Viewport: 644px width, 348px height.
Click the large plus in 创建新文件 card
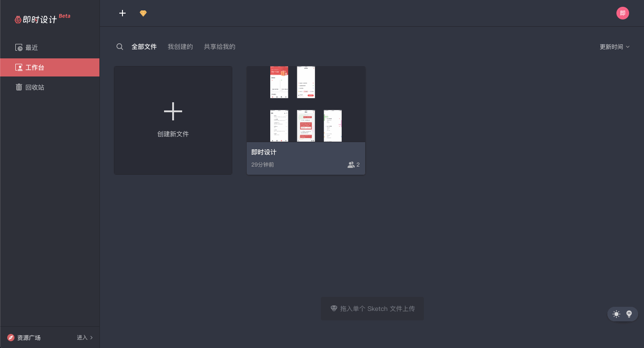(173, 111)
